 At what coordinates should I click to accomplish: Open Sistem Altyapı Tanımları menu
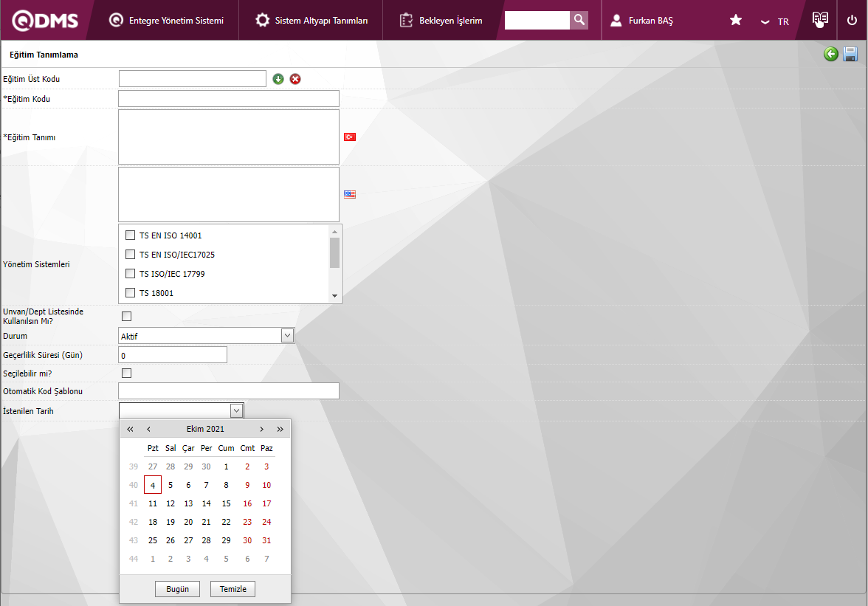(x=311, y=21)
